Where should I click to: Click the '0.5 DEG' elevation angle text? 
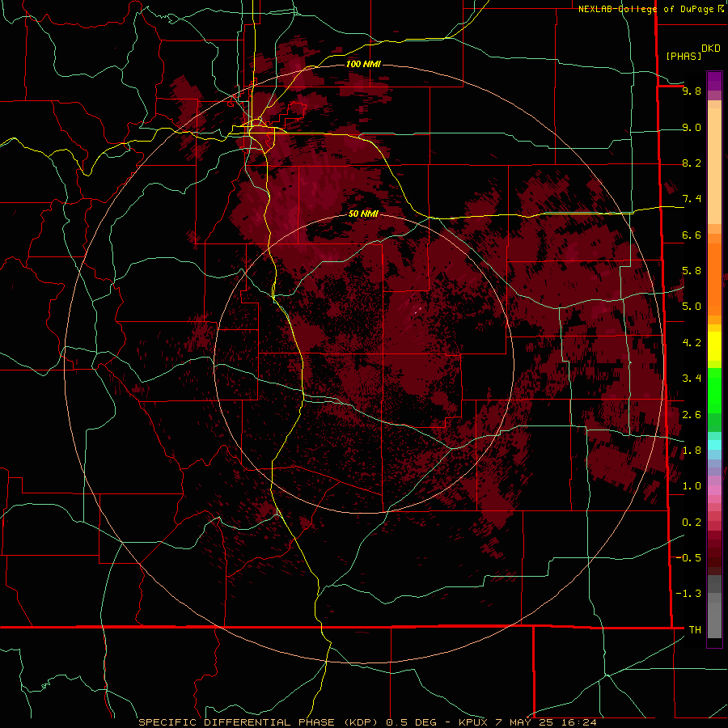(x=412, y=722)
